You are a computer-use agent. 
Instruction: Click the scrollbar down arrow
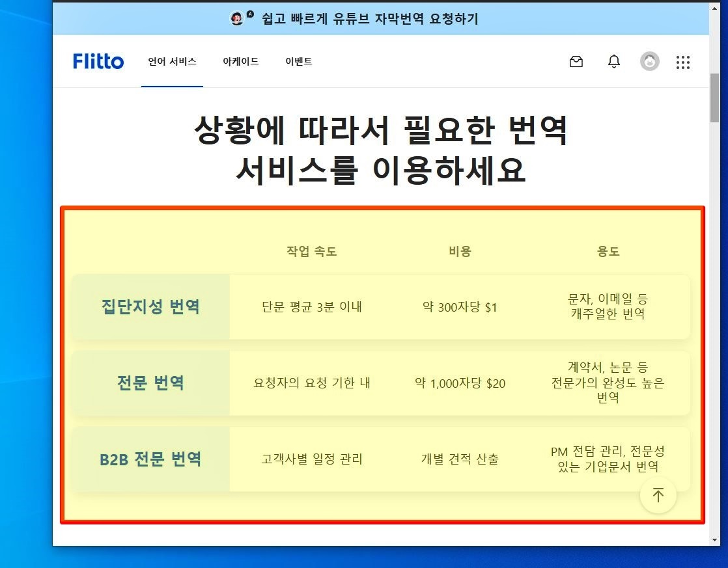coord(714,540)
